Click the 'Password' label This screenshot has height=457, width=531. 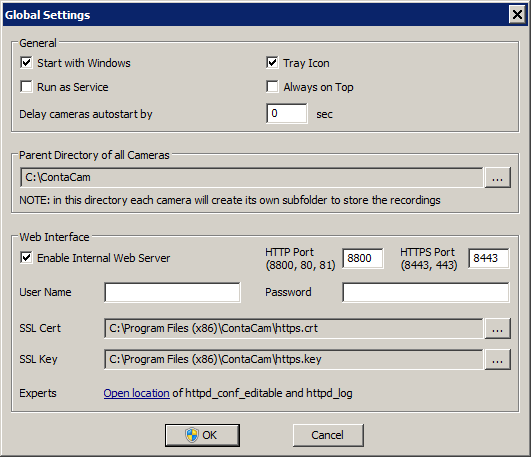tap(288, 292)
